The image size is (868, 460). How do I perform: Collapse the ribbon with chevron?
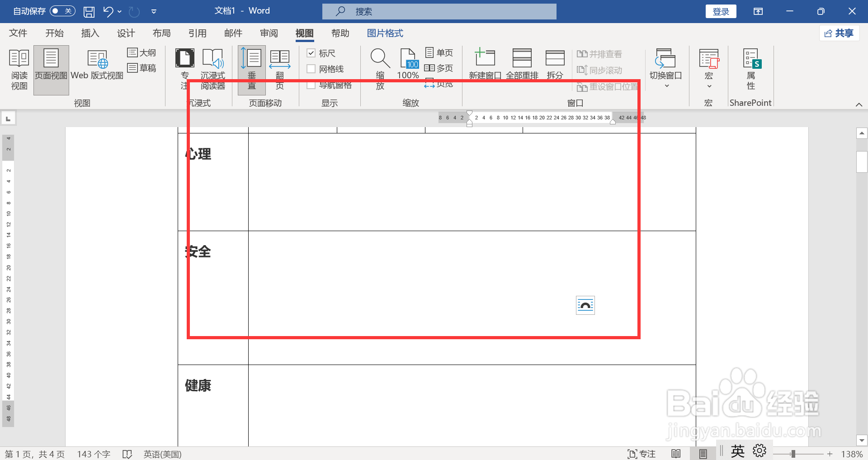(x=859, y=104)
